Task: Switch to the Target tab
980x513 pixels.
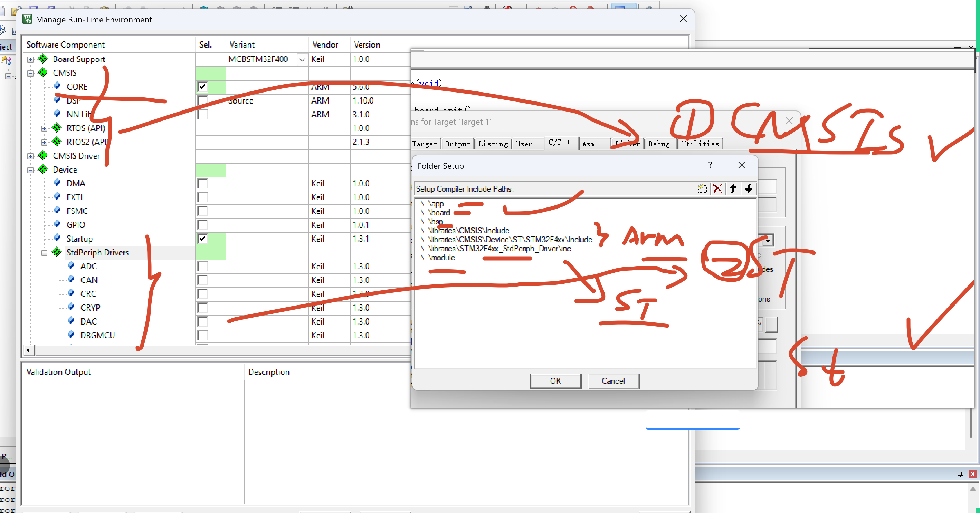Action: pos(425,144)
